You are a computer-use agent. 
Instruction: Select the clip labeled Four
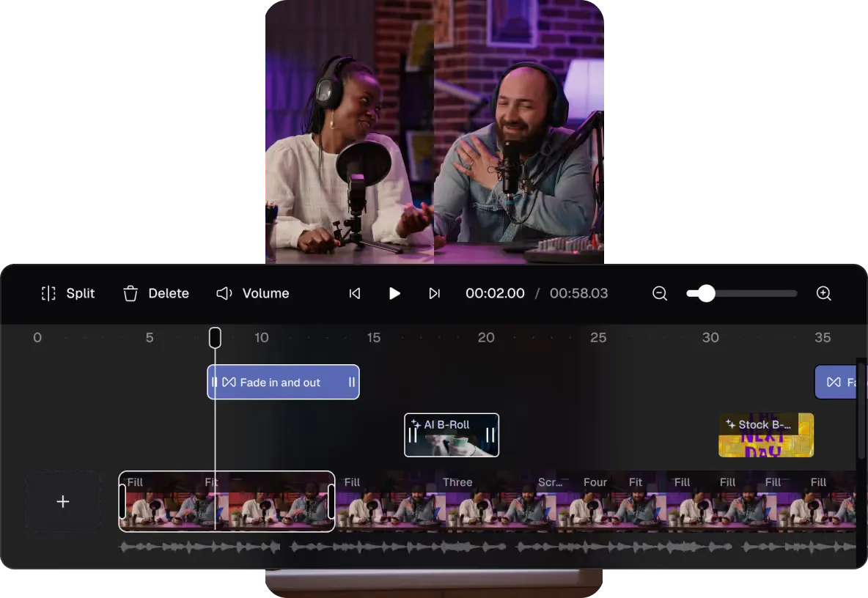point(595,501)
